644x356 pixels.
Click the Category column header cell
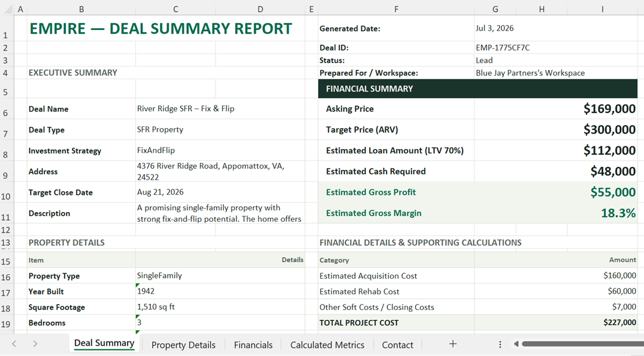[x=396, y=260]
